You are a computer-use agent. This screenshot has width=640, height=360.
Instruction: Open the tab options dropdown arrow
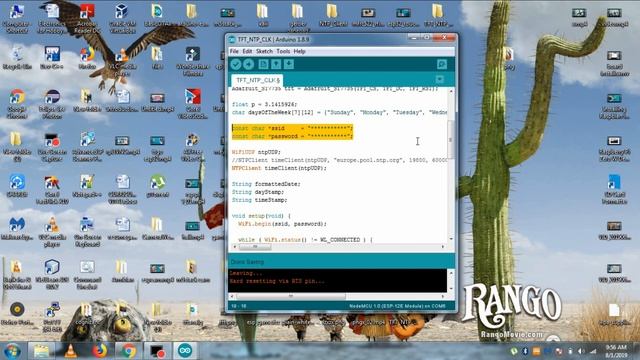pos(440,80)
